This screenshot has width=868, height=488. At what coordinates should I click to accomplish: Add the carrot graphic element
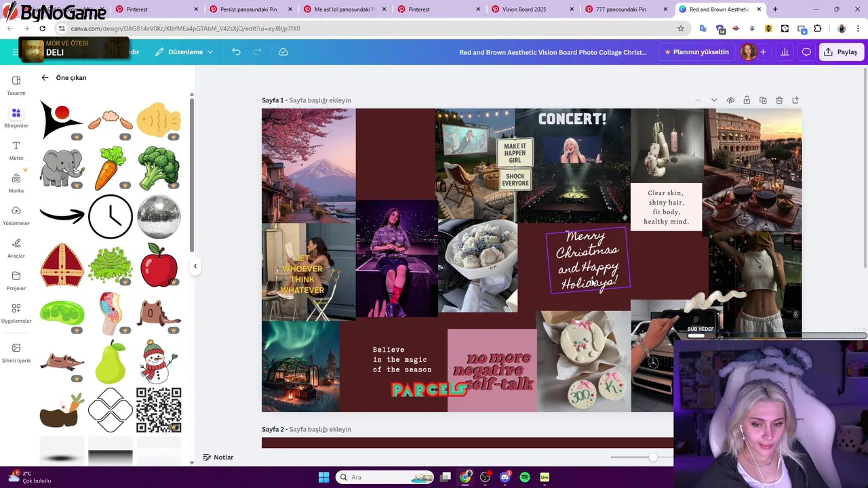(x=111, y=168)
